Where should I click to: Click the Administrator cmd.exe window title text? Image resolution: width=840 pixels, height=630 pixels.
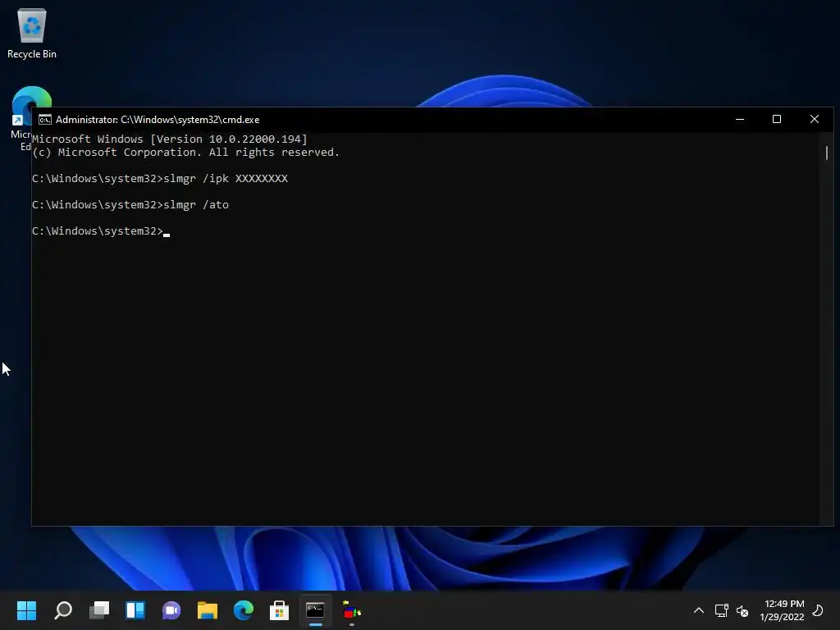click(157, 120)
